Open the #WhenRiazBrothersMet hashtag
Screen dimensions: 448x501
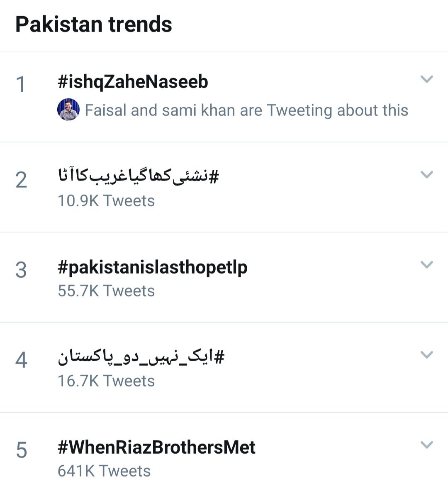click(x=156, y=447)
